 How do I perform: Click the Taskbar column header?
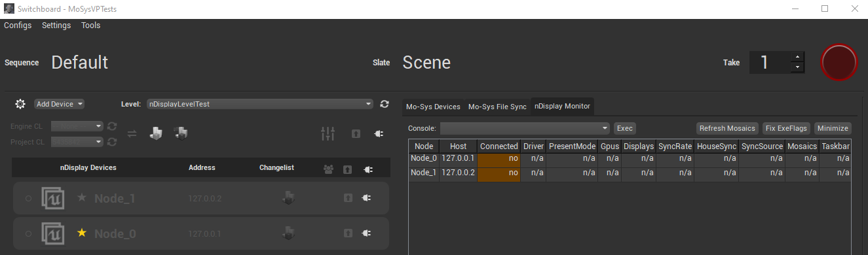pyautogui.click(x=835, y=146)
